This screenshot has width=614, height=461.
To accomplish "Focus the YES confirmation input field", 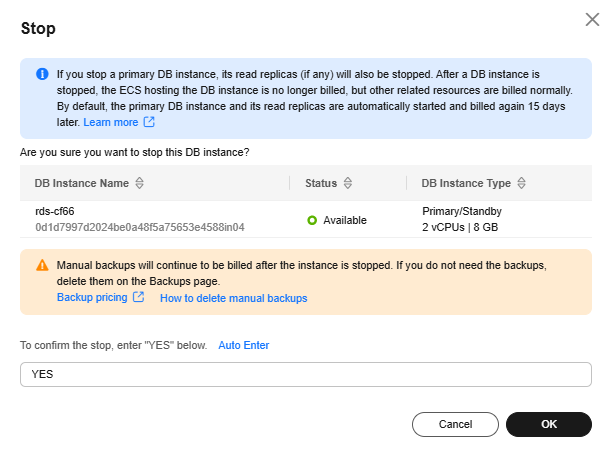I will (305, 374).
